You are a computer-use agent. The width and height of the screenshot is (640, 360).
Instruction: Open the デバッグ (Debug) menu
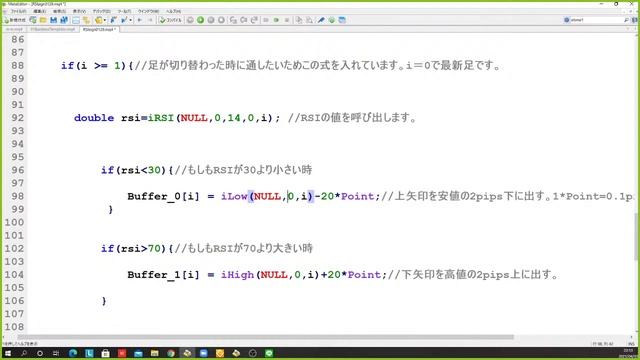(x=101, y=11)
